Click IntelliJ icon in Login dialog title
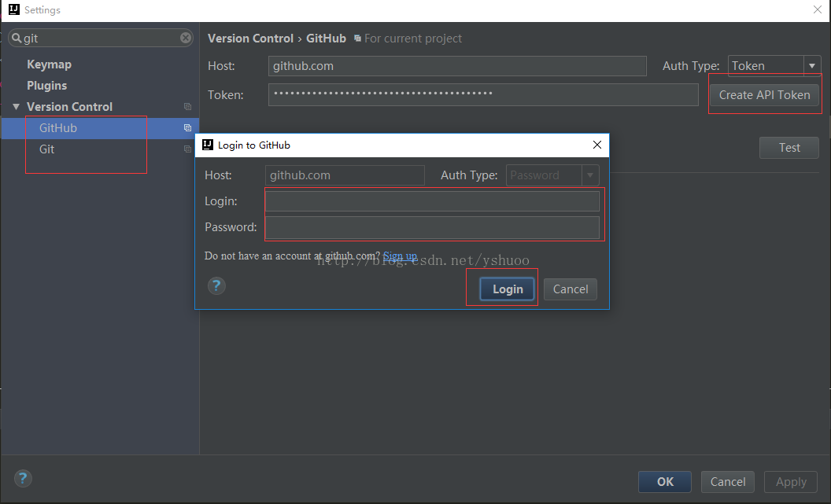The image size is (831, 504). (208, 145)
